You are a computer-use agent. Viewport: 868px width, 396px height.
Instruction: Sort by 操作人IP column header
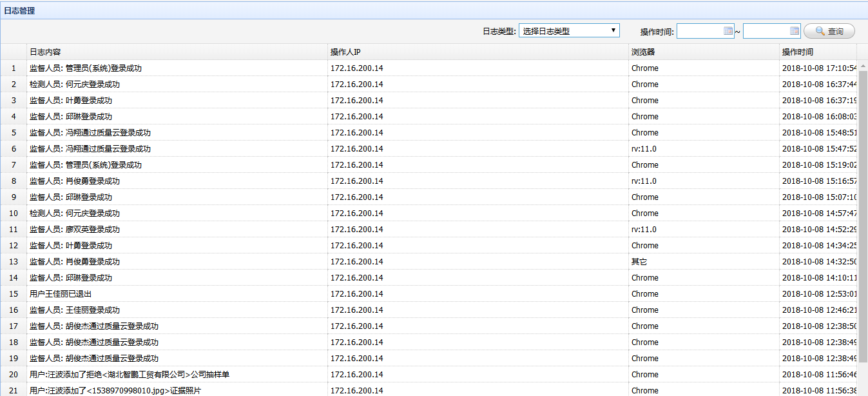[x=349, y=52]
